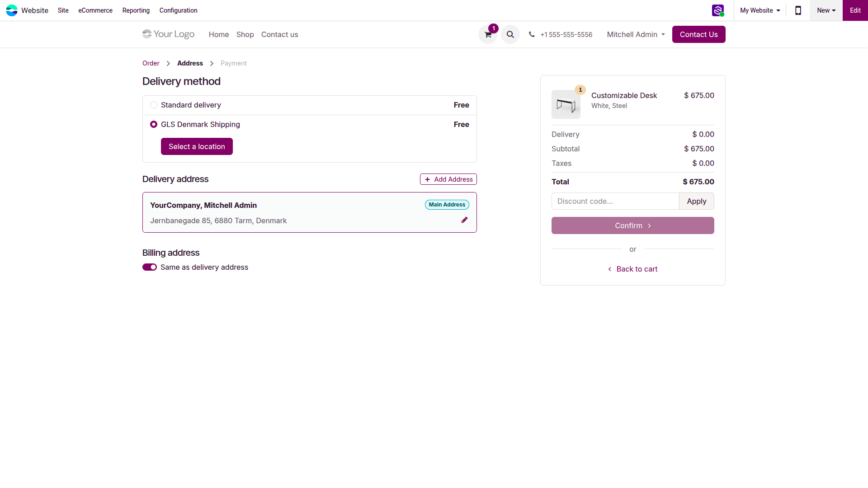Click the shopping cart icon
The height and width of the screenshot is (488, 868).
[488, 34]
